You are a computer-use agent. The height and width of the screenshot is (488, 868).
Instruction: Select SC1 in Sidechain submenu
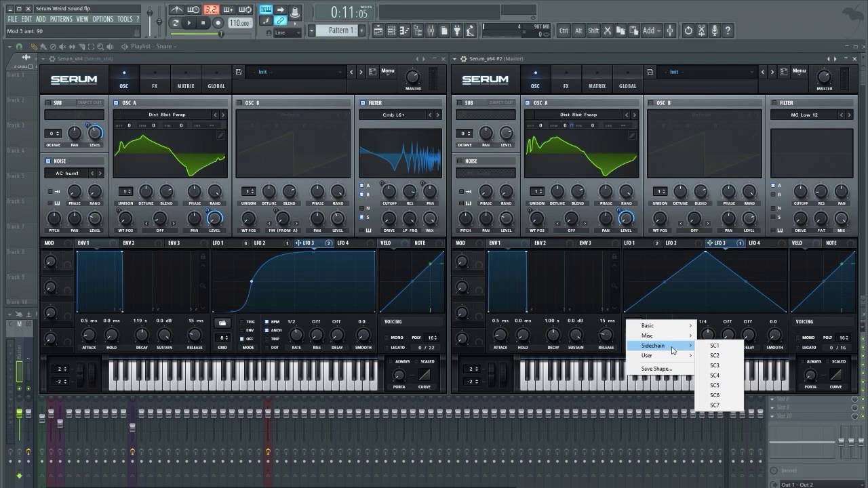point(719,346)
